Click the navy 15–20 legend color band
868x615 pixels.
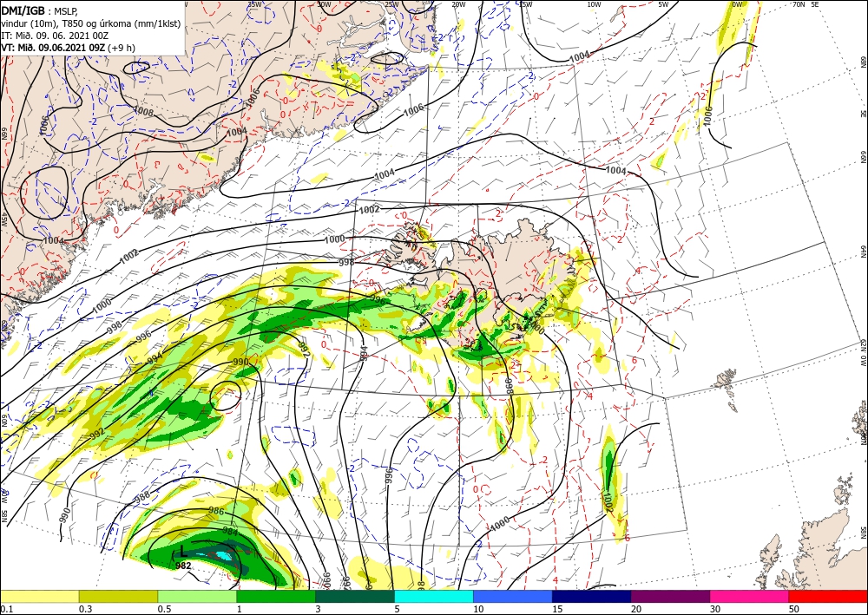click(592, 596)
